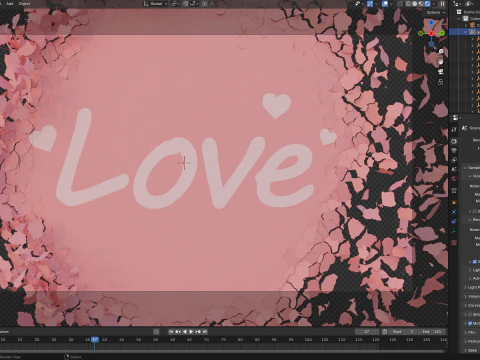Open the overlays options dropdown arrow
This screenshot has width=480, height=360.
(x=391, y=4)
